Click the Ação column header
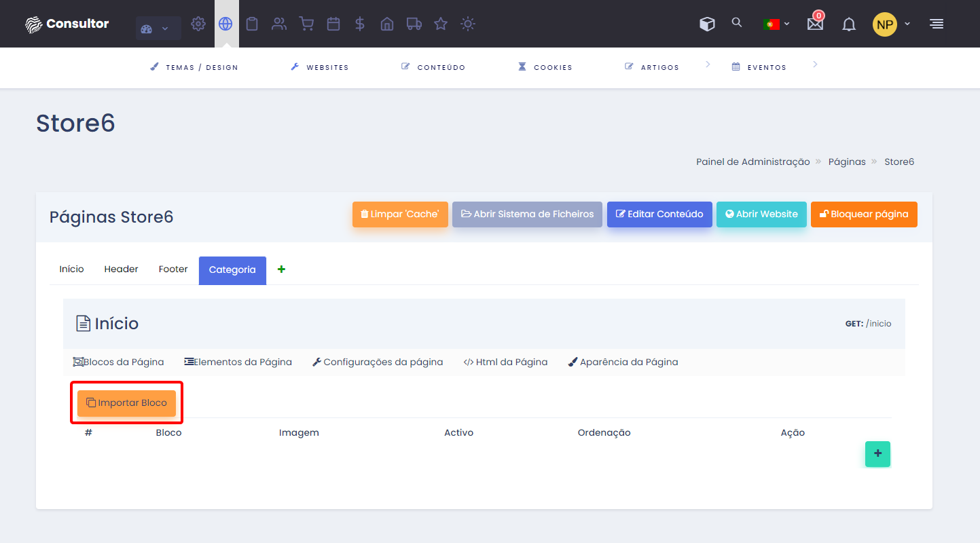The height and width of the screenshot is (543, 980). [793, 432]
